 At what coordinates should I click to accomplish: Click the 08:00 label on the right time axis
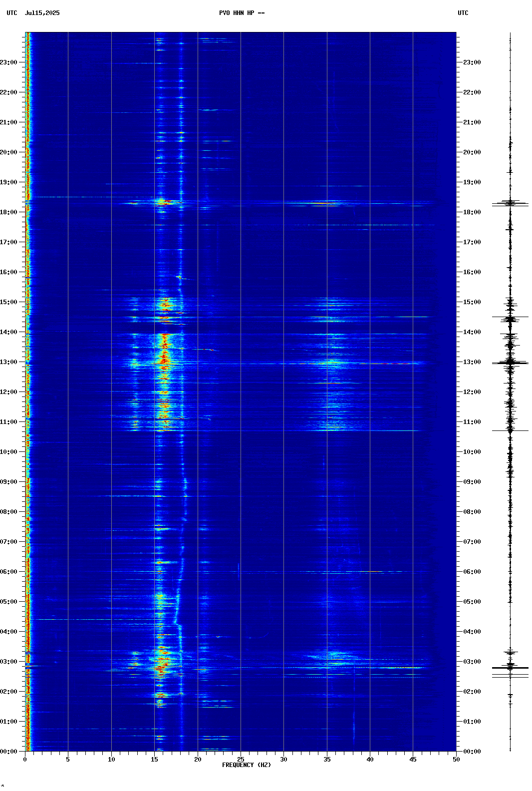pyautogui.click(x=472, y=512)
